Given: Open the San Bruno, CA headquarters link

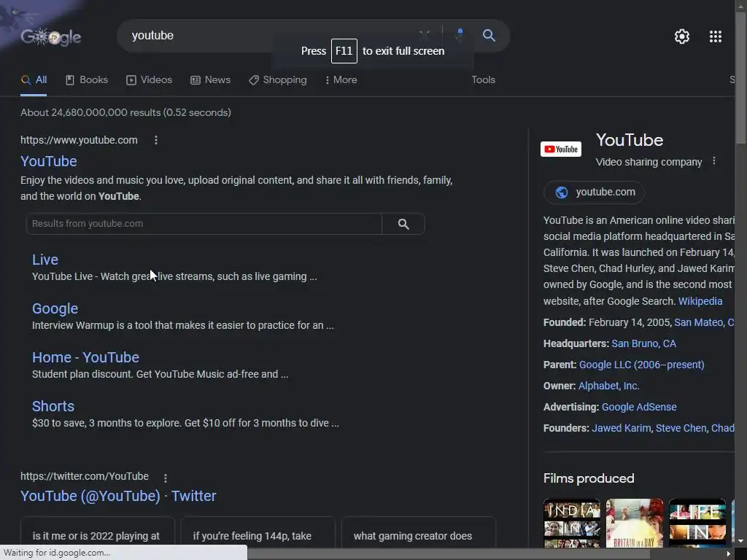Looking at the screenshot, I should 643,344.
